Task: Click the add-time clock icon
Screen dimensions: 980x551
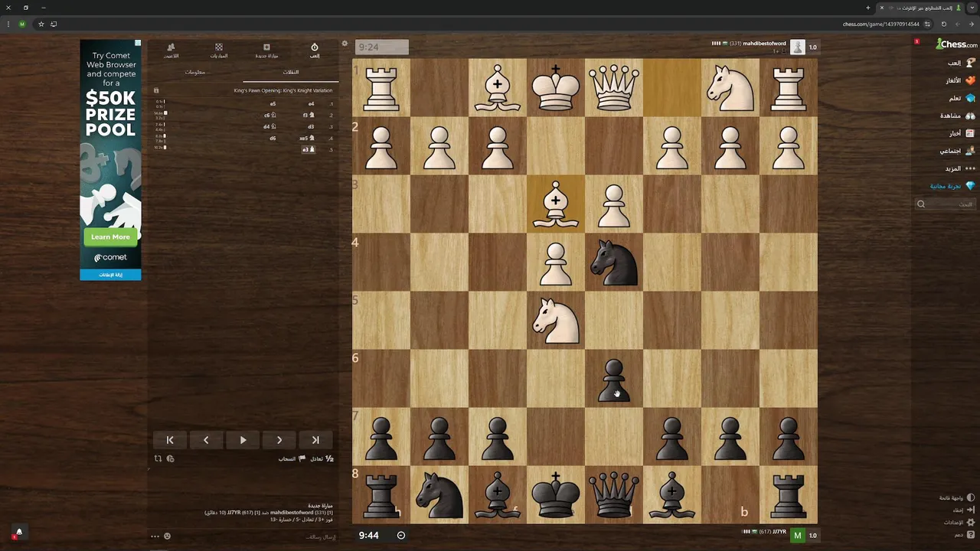Action: [170, 458]
